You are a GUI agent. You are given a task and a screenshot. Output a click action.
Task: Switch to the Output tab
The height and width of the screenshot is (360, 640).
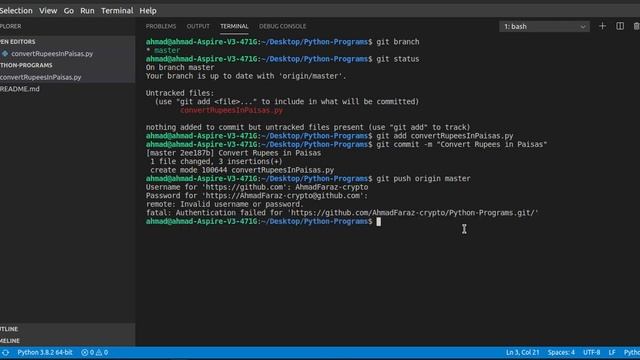(x=198, y=26)
